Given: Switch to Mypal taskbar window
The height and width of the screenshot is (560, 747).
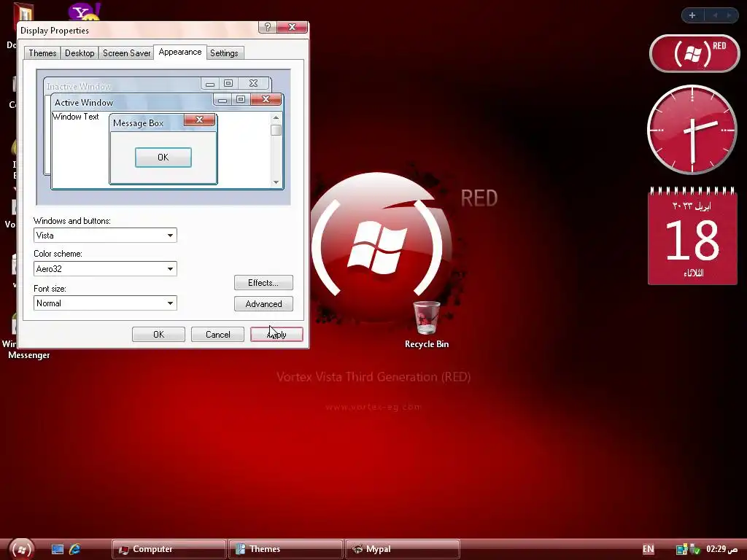Looking at the screenshot, I should tap(403, 549).
